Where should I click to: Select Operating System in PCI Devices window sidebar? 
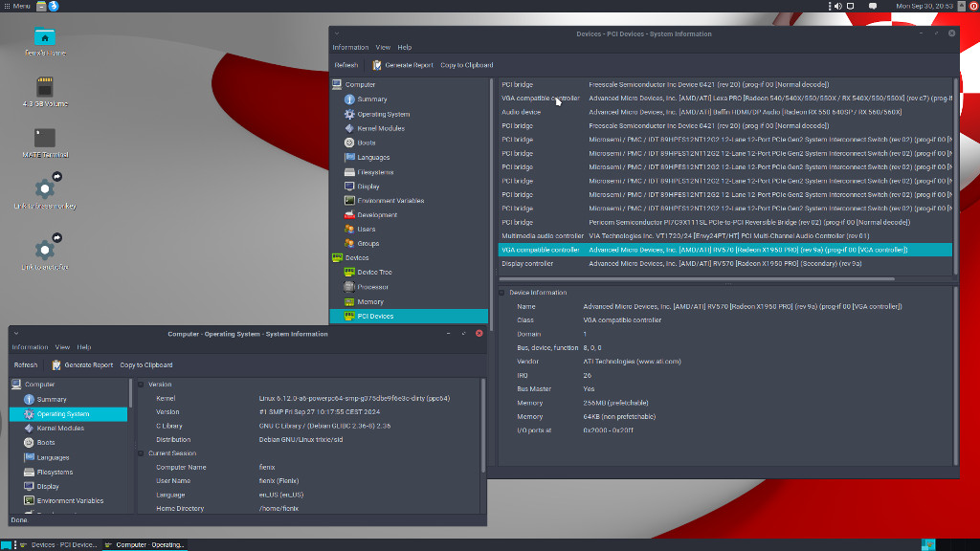coord(383,115)
